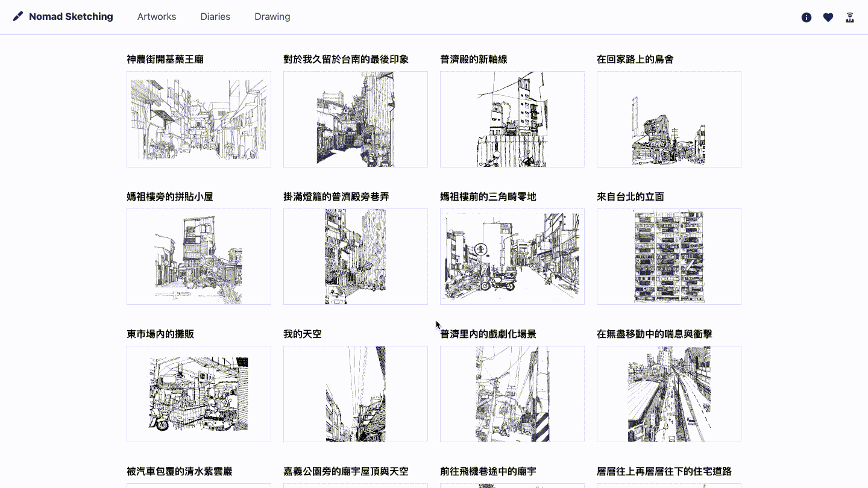Click the title 對於我久留於台南的最後印象
Viewport: 868px width, 488px height.
(346, 60)
